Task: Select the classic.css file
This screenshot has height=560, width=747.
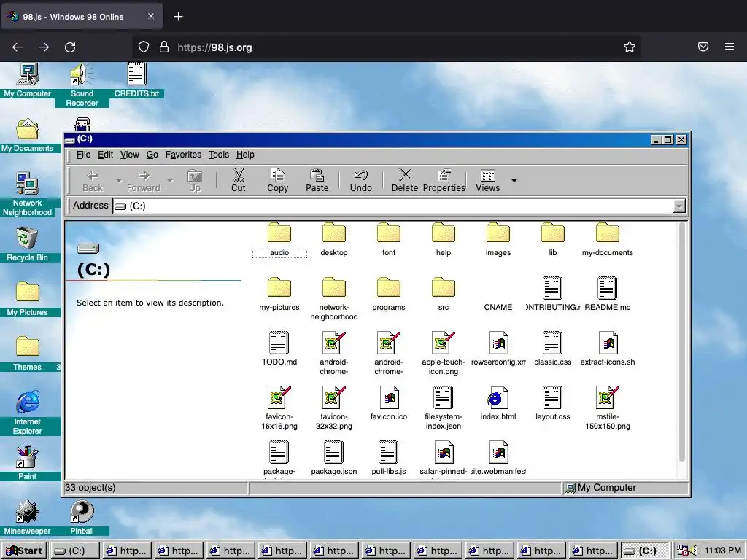Action: (x=553, y=349)
